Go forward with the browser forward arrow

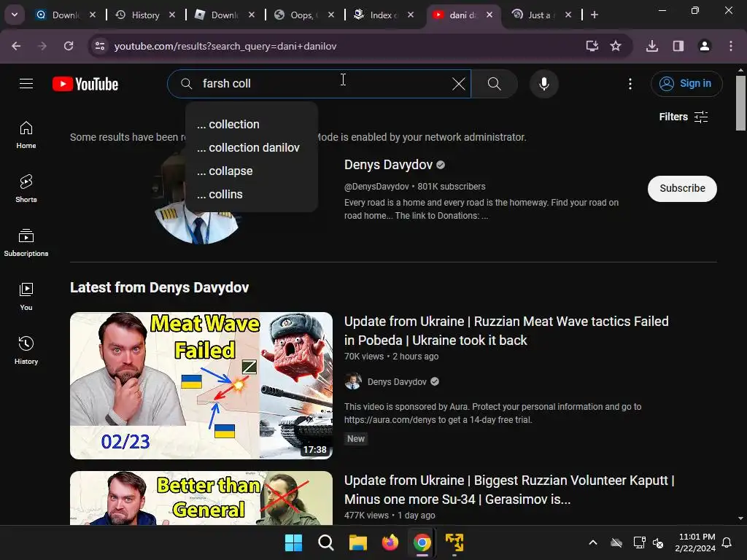coord(42,46)
